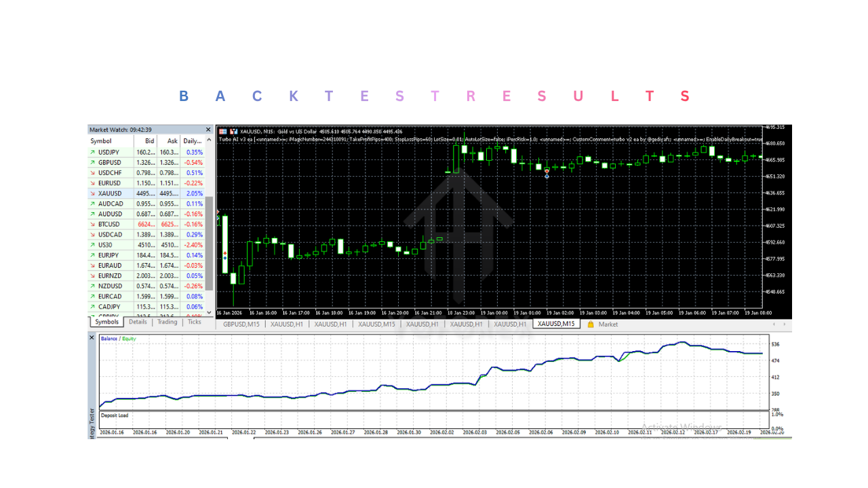
Task: Click the tab scroll left arrow
Action: pos(774,325)
